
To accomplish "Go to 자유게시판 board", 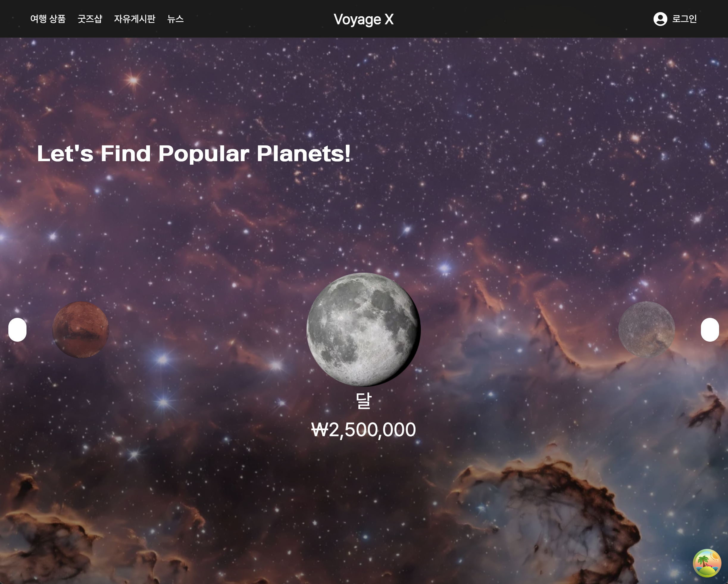I will coord(135,19).
